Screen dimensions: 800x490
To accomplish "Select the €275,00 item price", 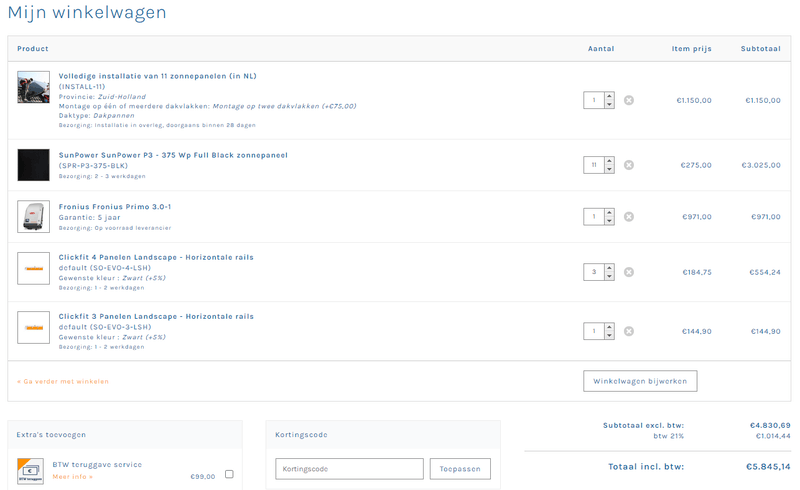I will point(696,165).
